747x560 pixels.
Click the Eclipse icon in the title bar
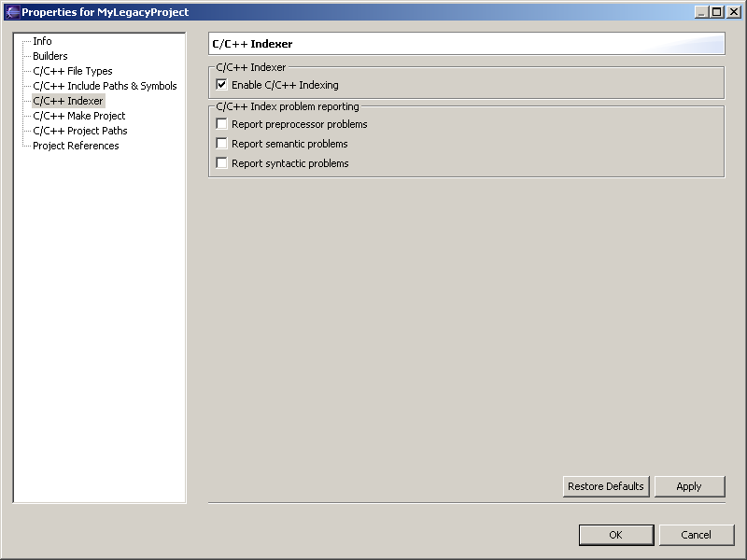pyautogui.click(x=12, y=12)
